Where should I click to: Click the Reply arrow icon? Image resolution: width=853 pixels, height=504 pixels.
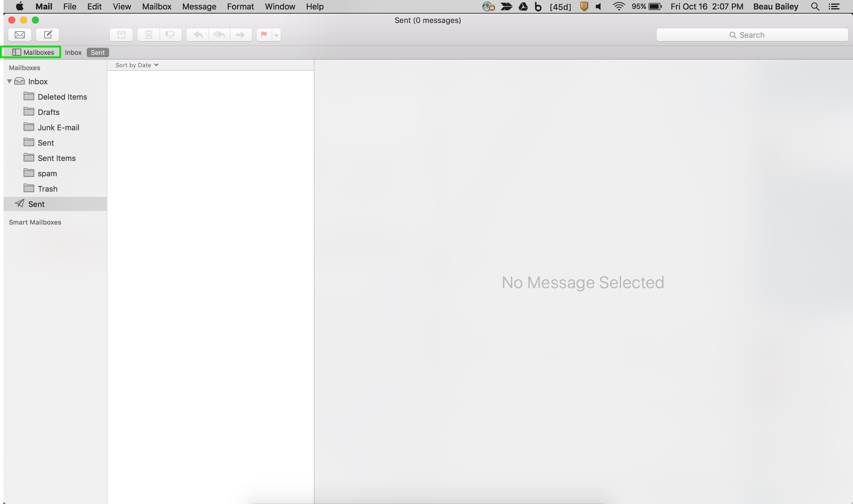(x=198, y=35)
